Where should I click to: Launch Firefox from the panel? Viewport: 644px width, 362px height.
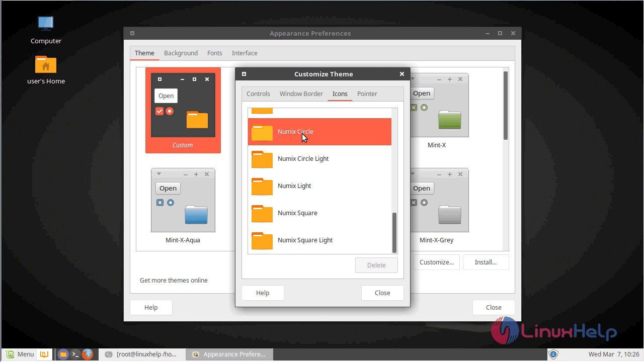coord(88,354)
